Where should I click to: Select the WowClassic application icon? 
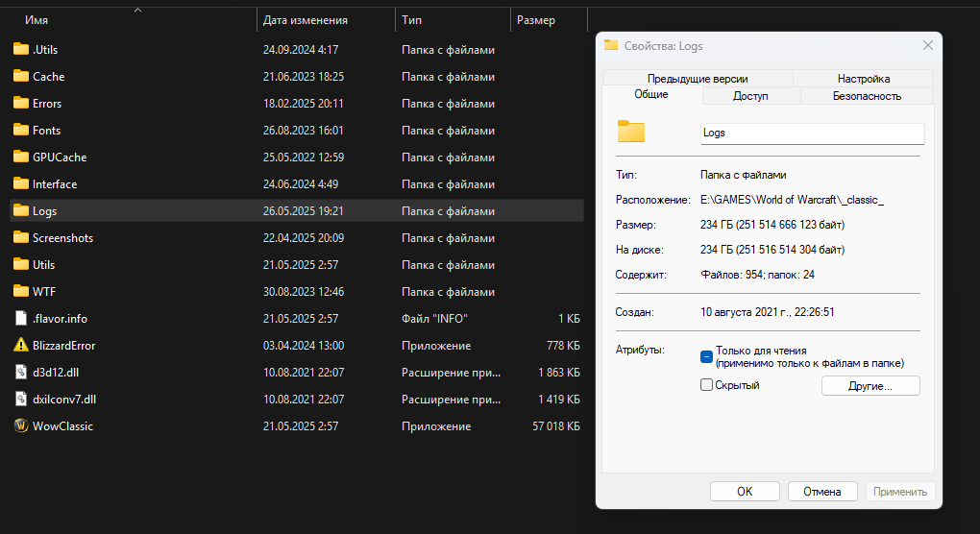click(x=20, y=425)
